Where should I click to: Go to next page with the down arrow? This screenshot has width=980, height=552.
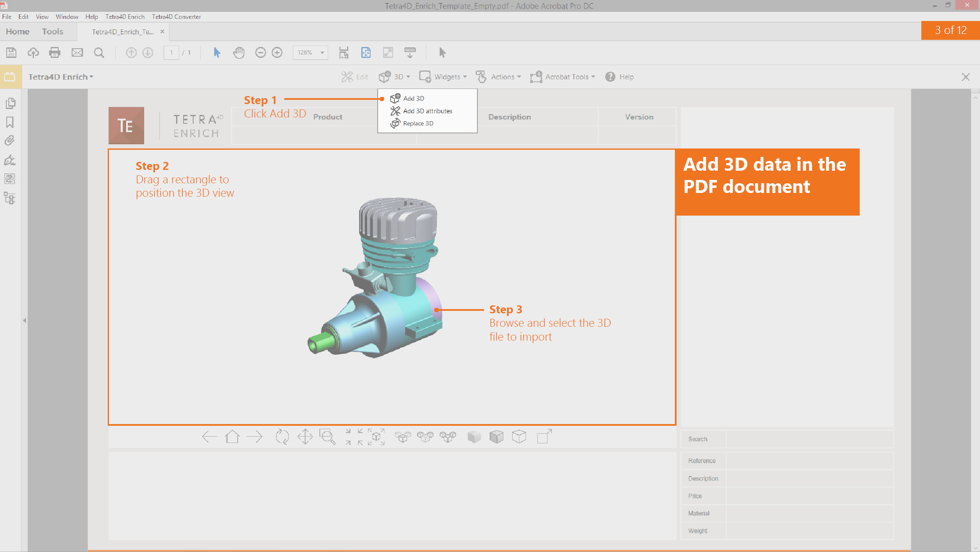(148, 52)
